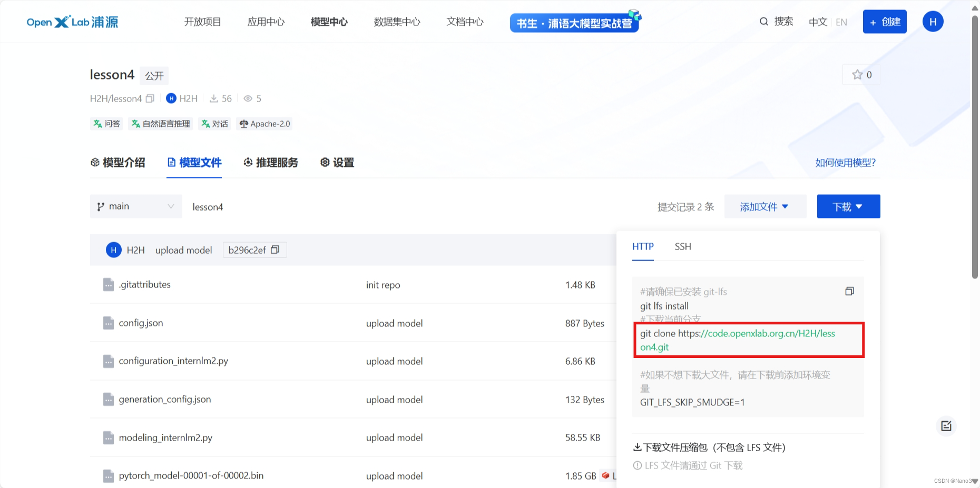Copy the git clone commands
The width and height of the screenshot is (980, 488).
[x=849, y=291]
